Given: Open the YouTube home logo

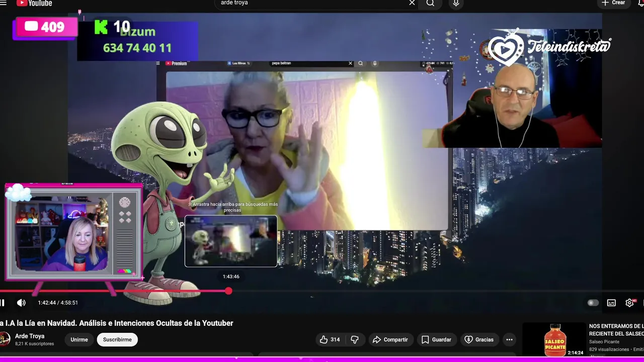Looking at the screenshot, I should pos(34,3).
